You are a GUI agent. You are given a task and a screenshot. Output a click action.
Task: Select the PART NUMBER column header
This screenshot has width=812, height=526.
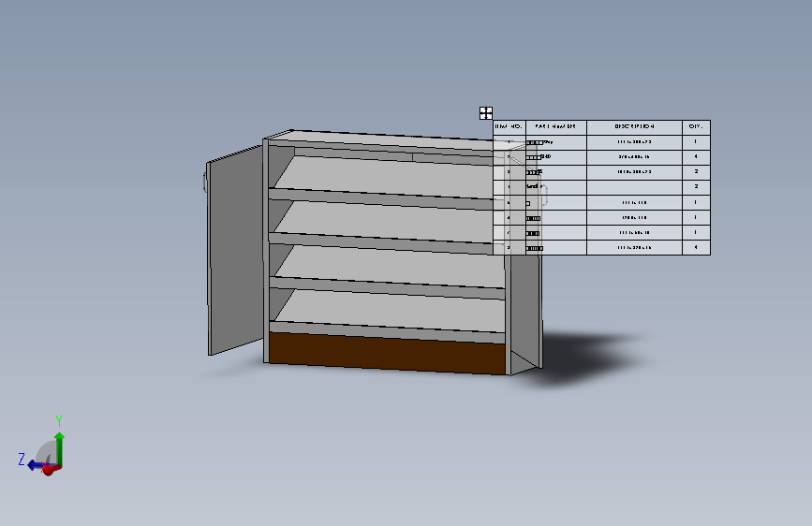pos(555,127)
